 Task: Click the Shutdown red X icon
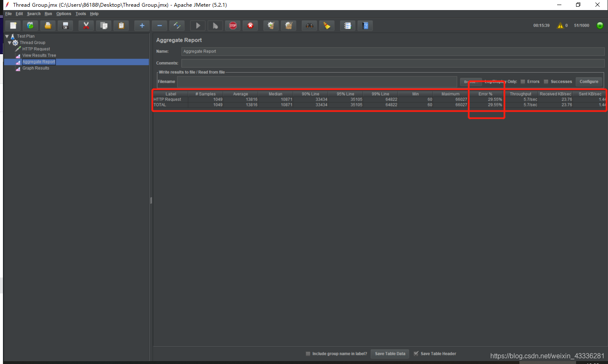point(250,26)
